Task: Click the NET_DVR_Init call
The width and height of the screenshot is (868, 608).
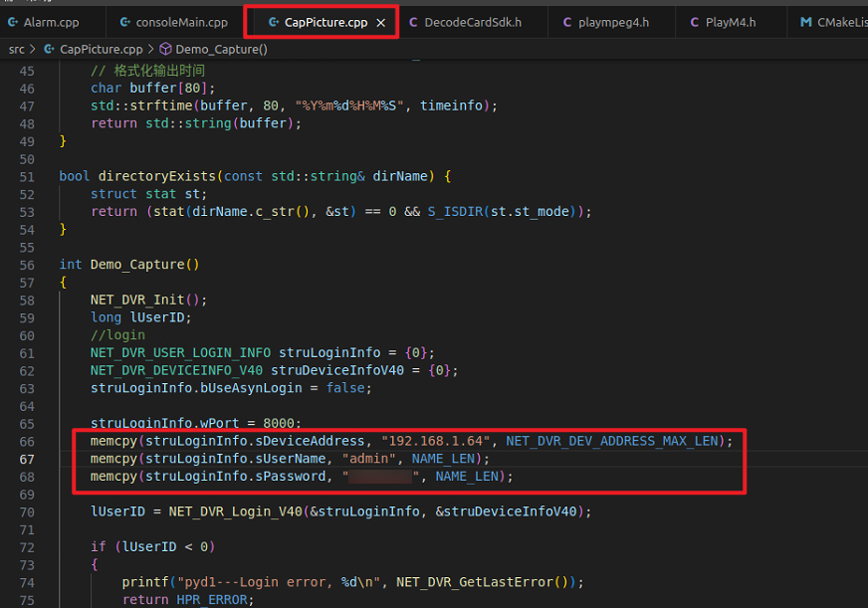Action: point(137,300)
